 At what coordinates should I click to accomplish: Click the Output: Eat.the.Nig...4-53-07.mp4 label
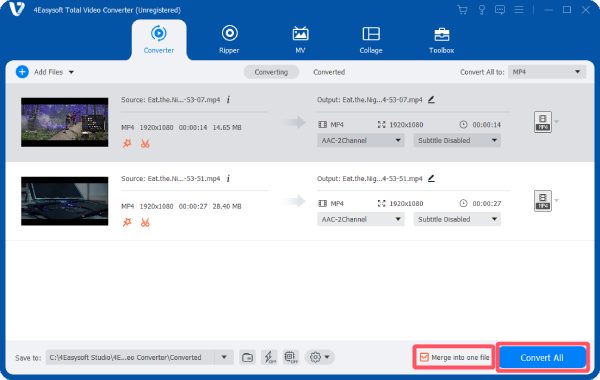coord(370,100)
